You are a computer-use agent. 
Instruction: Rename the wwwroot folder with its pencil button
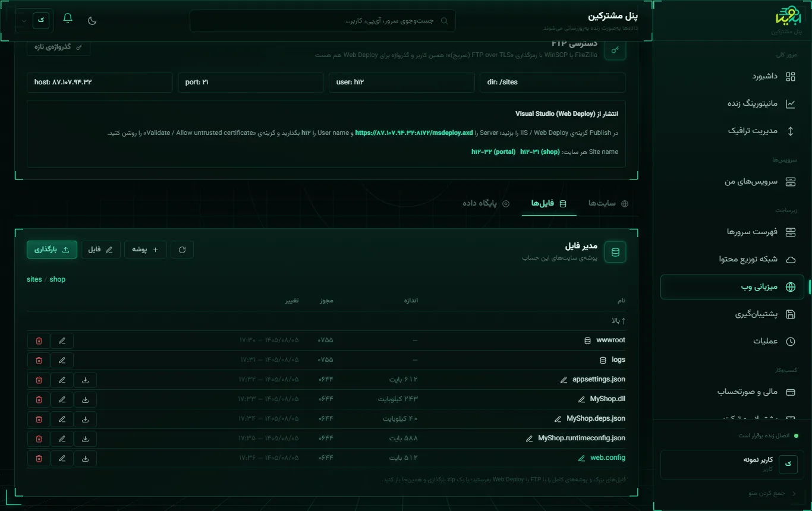(x=62, y=340)
